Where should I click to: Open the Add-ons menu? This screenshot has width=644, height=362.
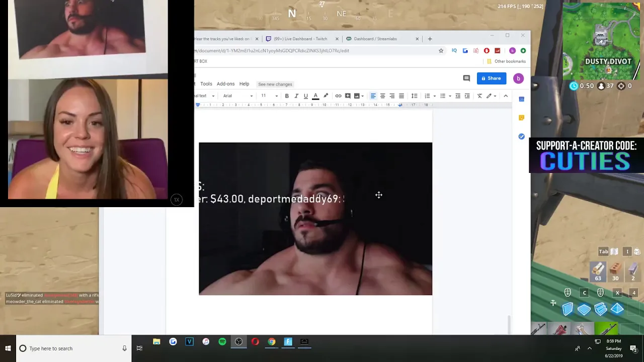(225, 84)
